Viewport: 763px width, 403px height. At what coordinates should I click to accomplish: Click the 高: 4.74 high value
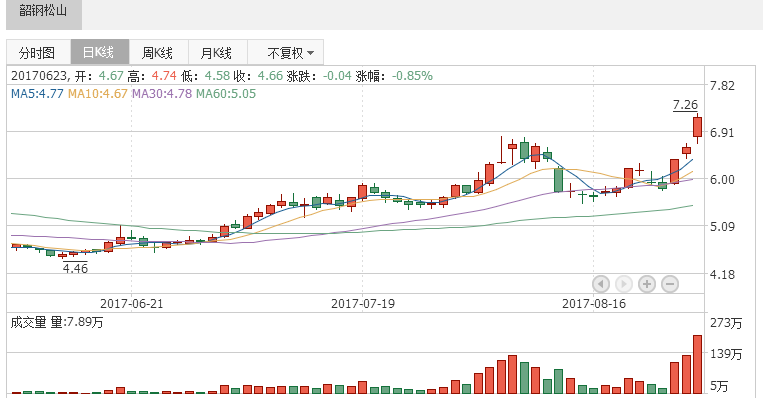pos(151,76)
